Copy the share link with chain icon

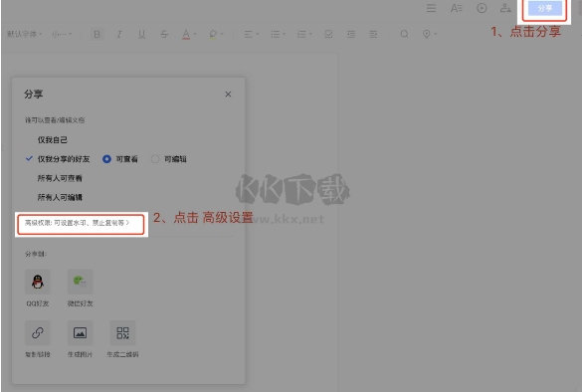(x=38, y=333)
